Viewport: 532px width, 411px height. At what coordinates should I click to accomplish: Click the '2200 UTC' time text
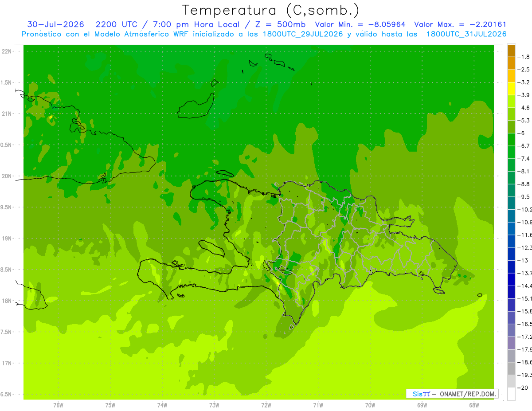[116, 24]
